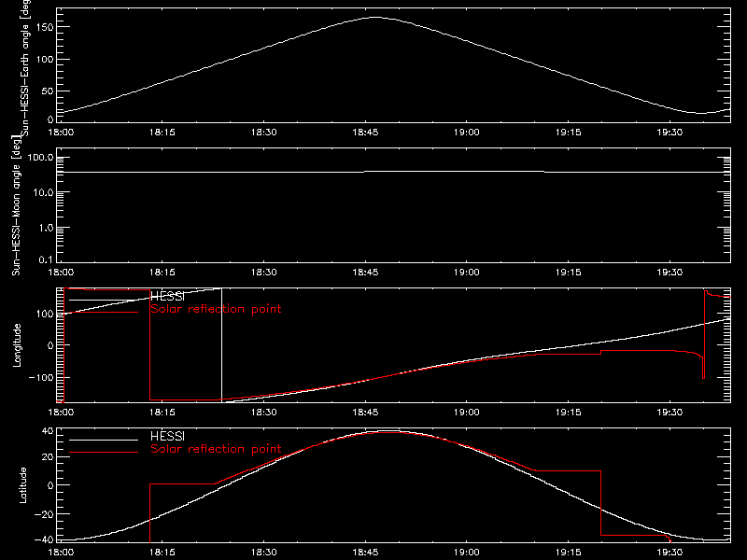Click the 19:00 label under Latitude plot
The image size is (747, 560).
pyautogui.click(x=467, y=553)
